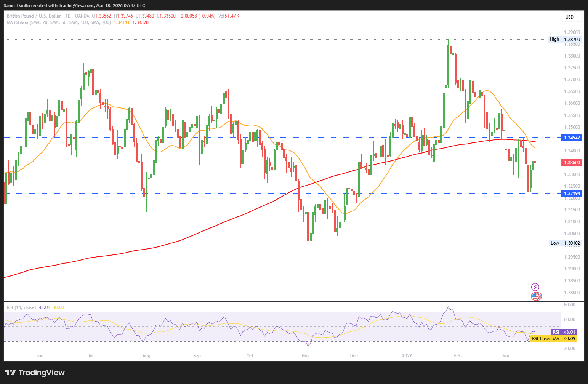
Task: Click the red current price label 1.33500
Action: point(572,163)
